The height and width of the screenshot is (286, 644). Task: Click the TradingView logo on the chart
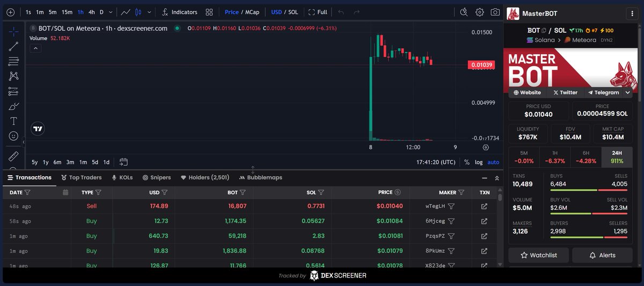(38, 128)
